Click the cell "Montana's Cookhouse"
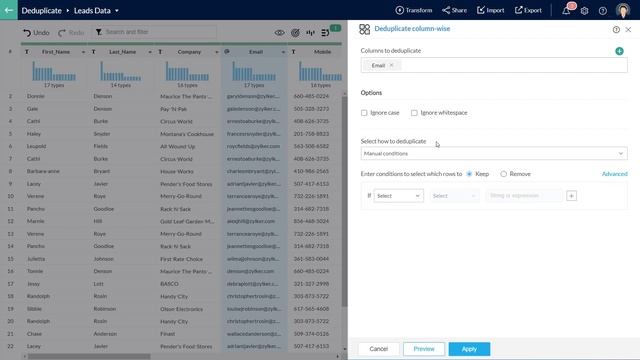 pyautogui.click(x=187, y=134)
